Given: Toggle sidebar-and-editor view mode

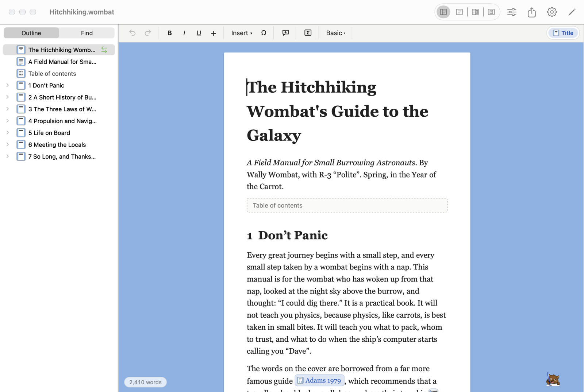Looking at the screenshot, I should click(443, 12).
